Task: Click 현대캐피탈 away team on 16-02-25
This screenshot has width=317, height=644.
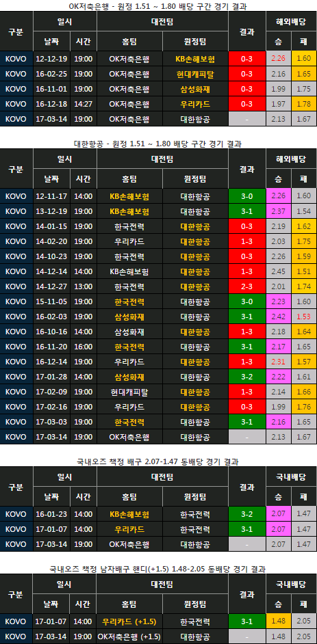Action: coord(195,74)
